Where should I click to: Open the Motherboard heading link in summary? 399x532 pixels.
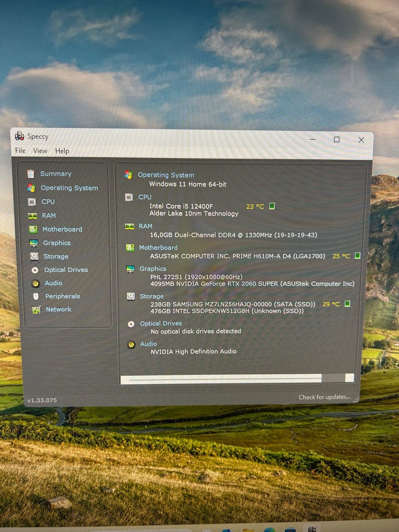click(x=158, y=247)
